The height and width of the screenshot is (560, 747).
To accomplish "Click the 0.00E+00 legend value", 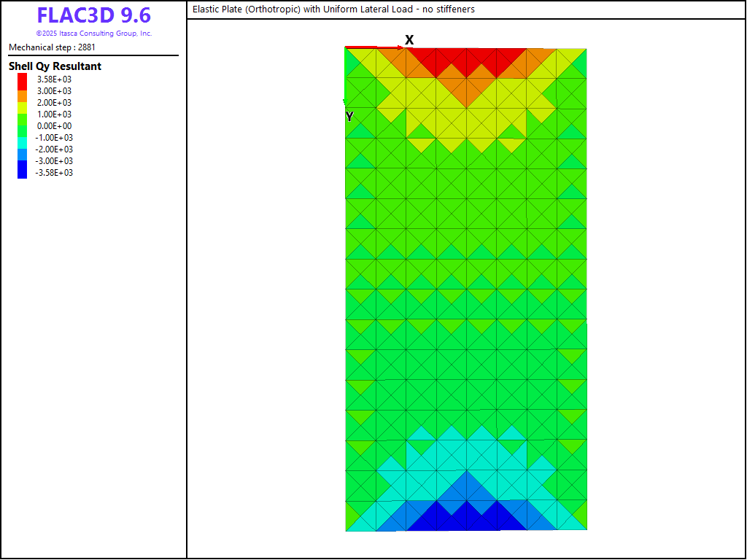I will click(55, 126).
